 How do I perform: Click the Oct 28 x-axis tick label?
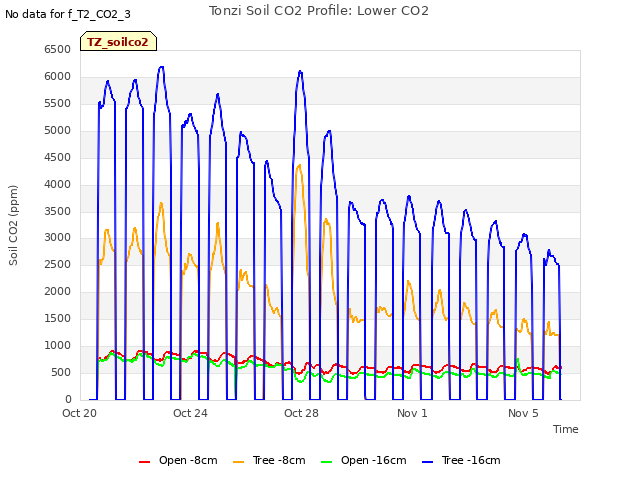pyautogui.click(x=301, y=413)
